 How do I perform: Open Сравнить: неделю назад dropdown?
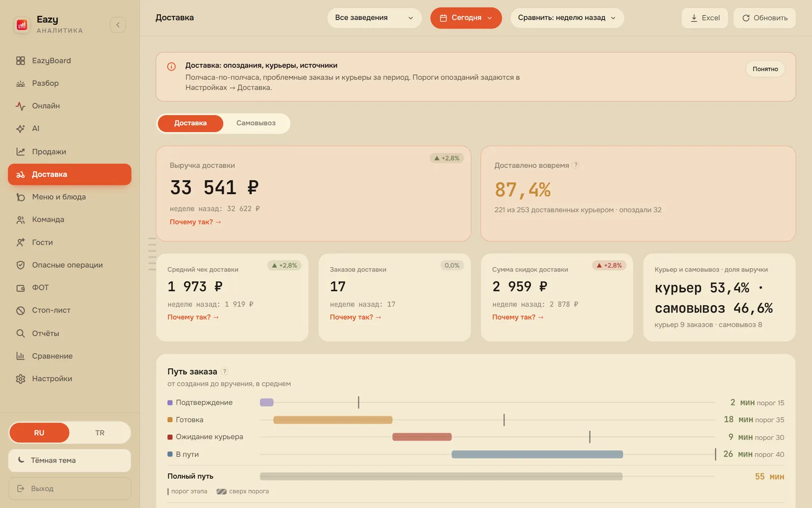point(567,18)
